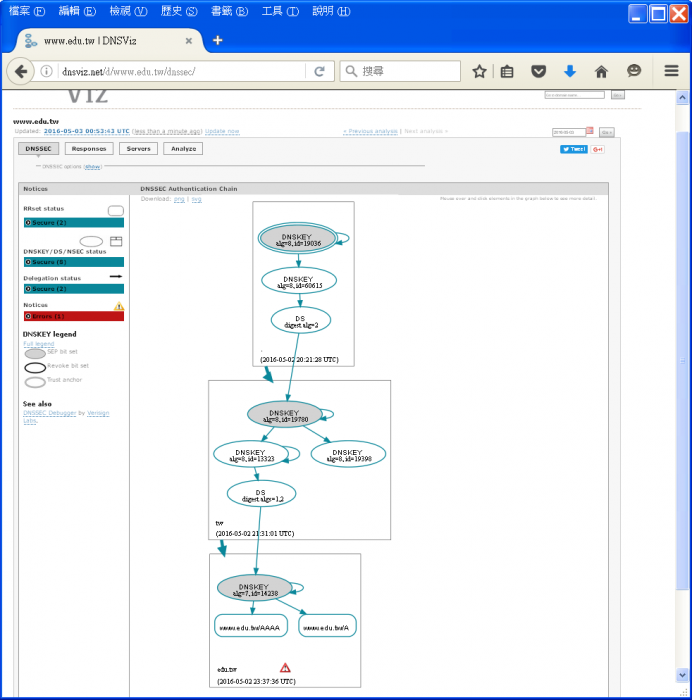Screen dimensions: 692x700
Task: Click the browser back arrow button
Action: tap(21, 71)
